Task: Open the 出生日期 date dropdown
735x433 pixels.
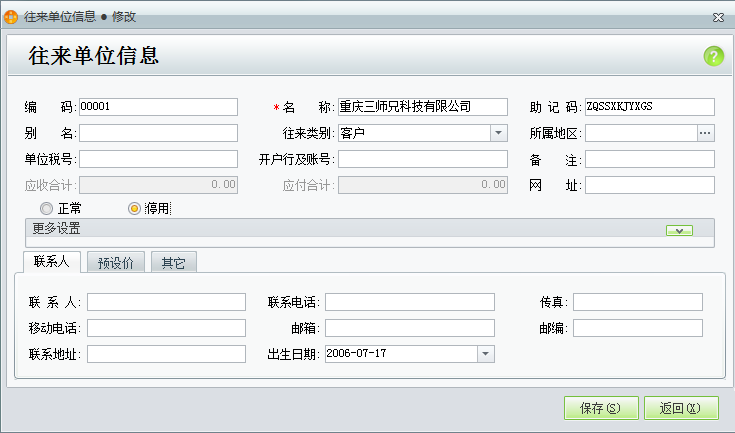Action: point(485,353)
